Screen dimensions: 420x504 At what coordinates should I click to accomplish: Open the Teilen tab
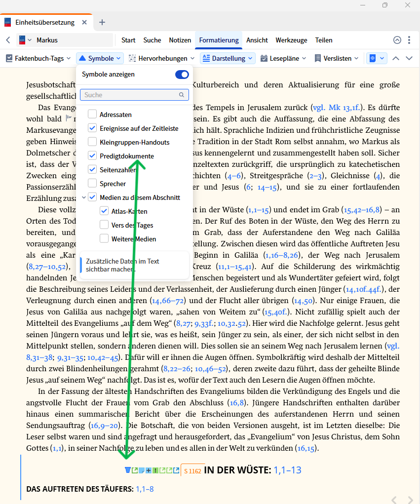[324, 40]
